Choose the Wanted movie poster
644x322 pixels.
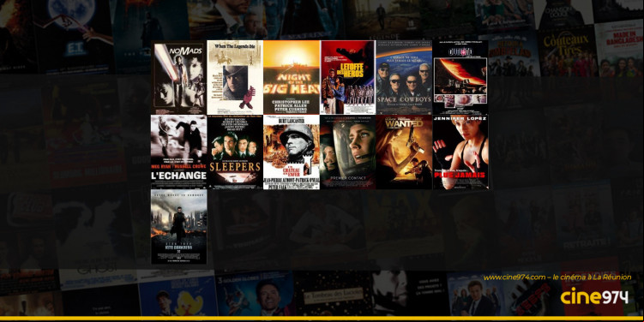click(404, 152)
